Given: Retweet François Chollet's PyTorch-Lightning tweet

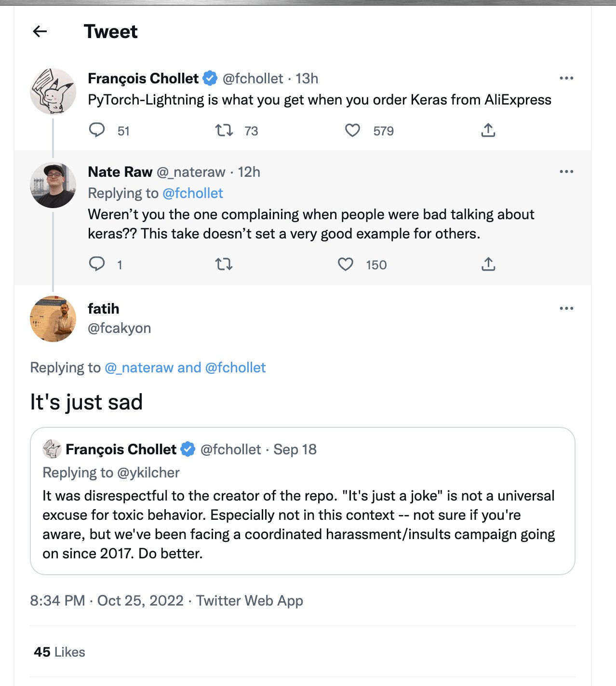Looking at the screenshot, I should [224, 130].
